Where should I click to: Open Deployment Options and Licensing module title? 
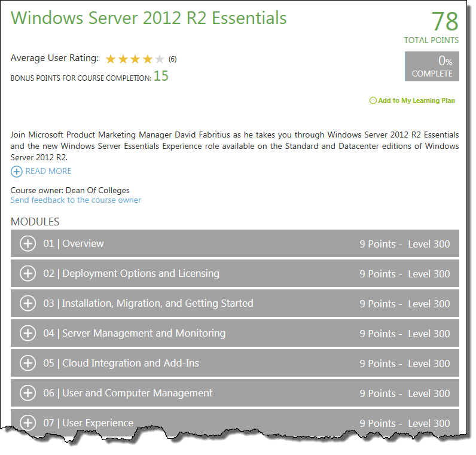coord(141,273)
